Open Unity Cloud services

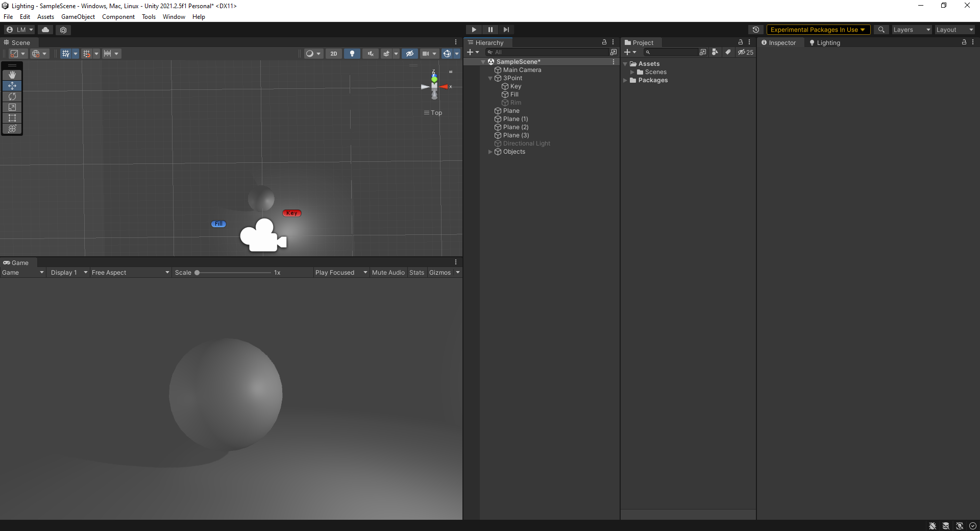45,30
